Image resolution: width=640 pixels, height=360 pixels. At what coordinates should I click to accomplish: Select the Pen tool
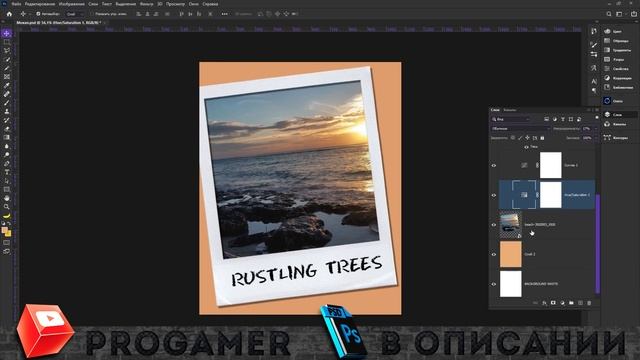coord(7,163)
